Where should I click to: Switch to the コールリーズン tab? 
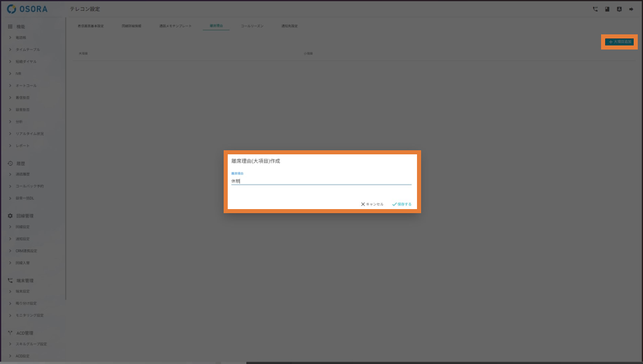coord(252,26)
